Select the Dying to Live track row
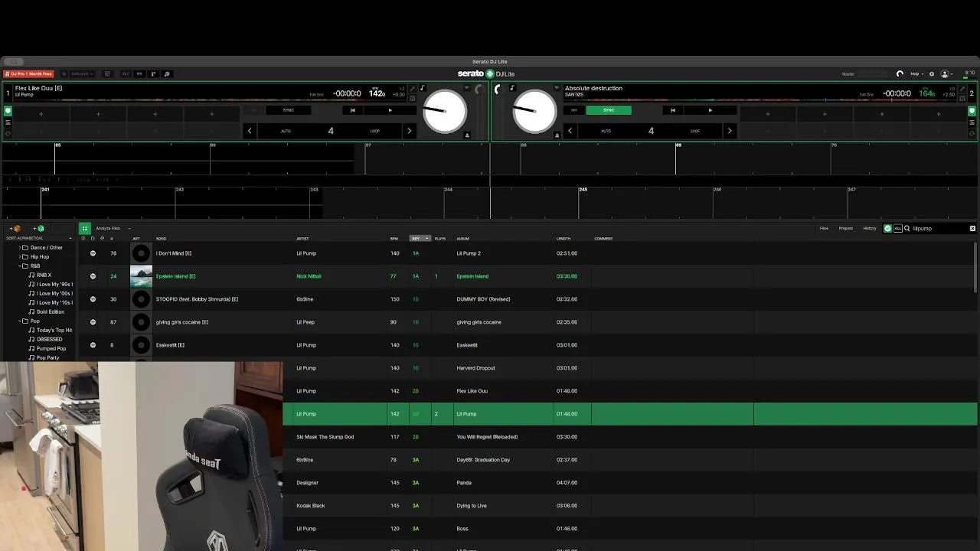The width and height of the screenshot is (980, 551). coord(630,506)
